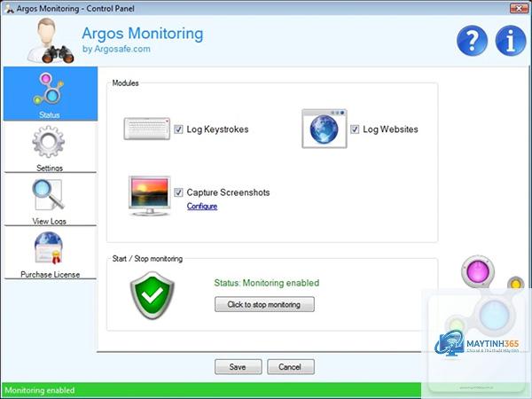Screen dimensions: 532x399
Task: Click the green shield checkmark icon
Action: [x=152, y=295]
